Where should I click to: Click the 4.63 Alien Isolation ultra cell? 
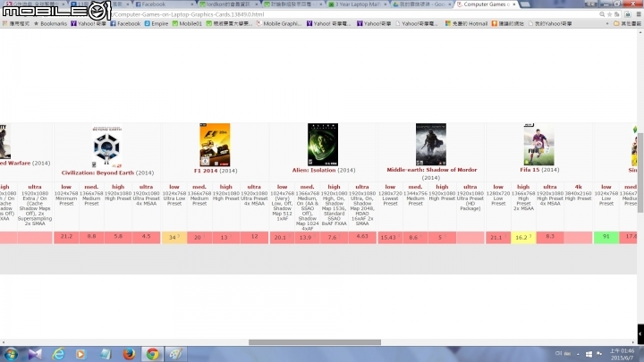362,237
